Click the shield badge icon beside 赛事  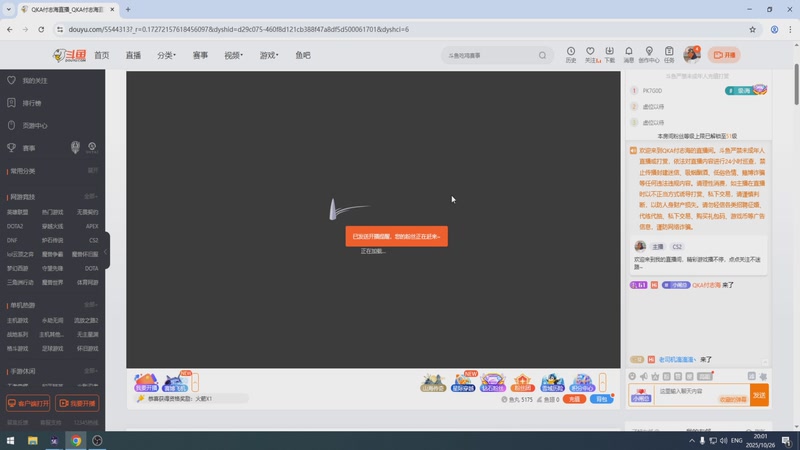[x=75, y=147]
